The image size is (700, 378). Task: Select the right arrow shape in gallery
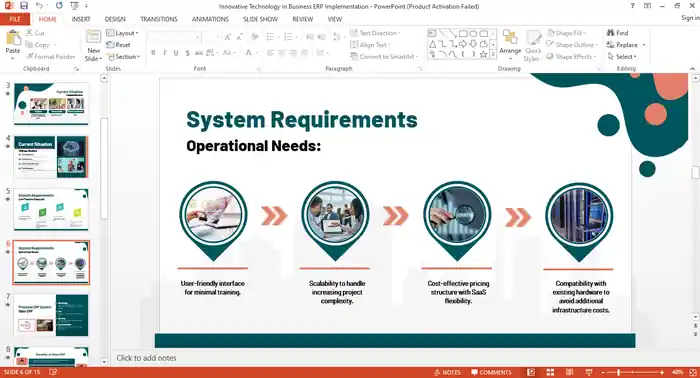point(463,44)
